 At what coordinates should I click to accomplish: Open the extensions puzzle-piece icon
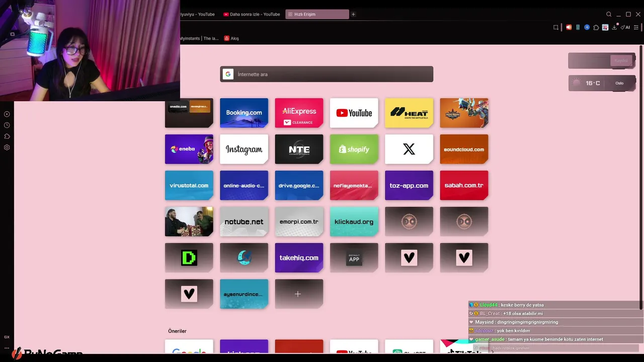pos(596,27)
